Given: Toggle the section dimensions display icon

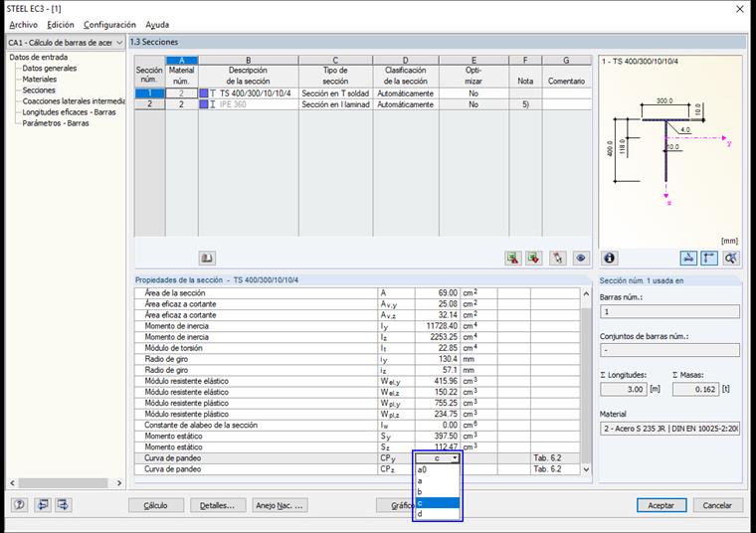Looking at the screenshot, I should [x=708, y=258].
